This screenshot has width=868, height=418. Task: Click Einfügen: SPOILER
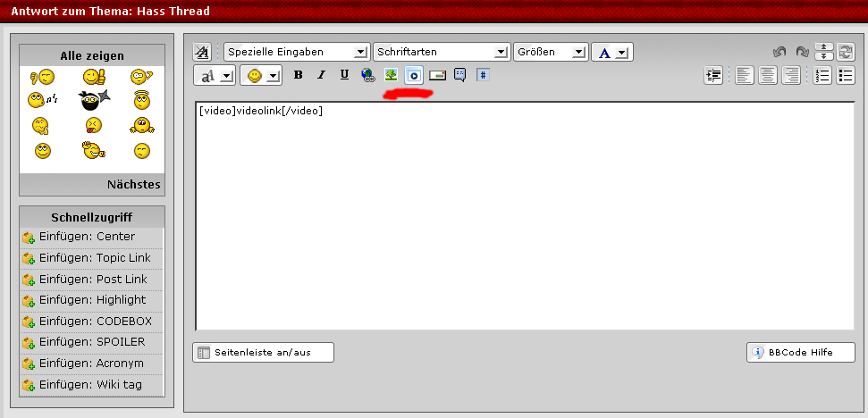[x=92, y=342]
